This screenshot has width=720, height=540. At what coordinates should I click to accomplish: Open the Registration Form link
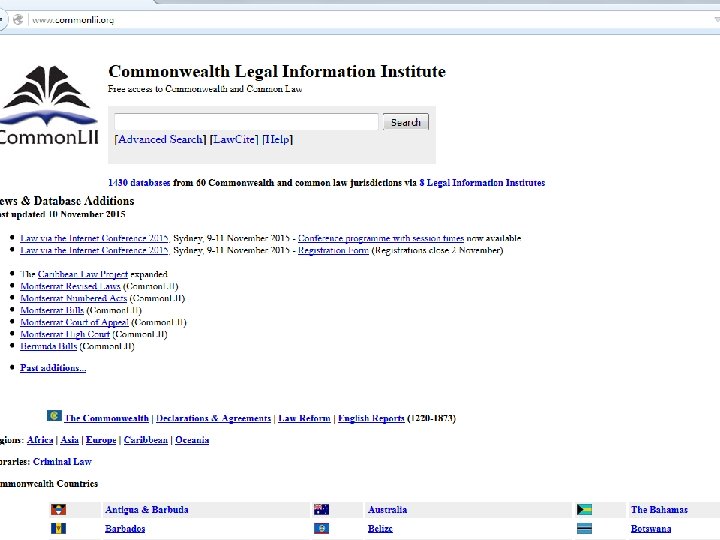[x=333, y=250]
